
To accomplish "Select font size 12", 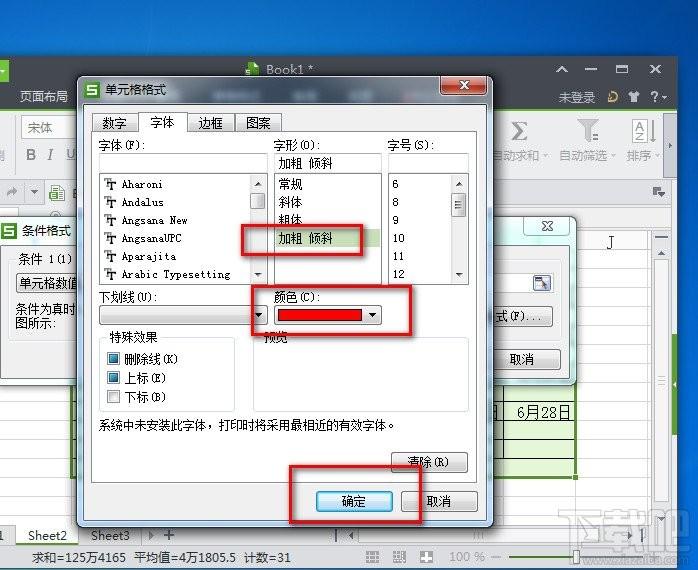I will [420, 274].
